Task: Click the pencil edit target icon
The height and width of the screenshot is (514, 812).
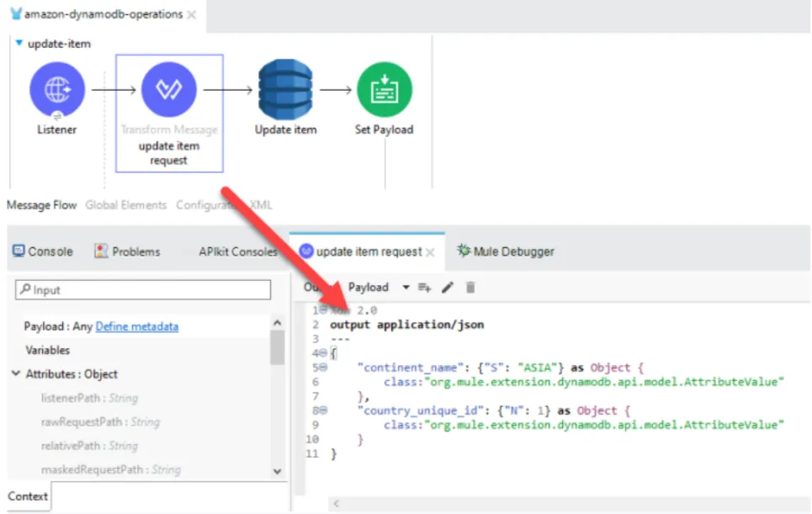Action: point(448,287)
